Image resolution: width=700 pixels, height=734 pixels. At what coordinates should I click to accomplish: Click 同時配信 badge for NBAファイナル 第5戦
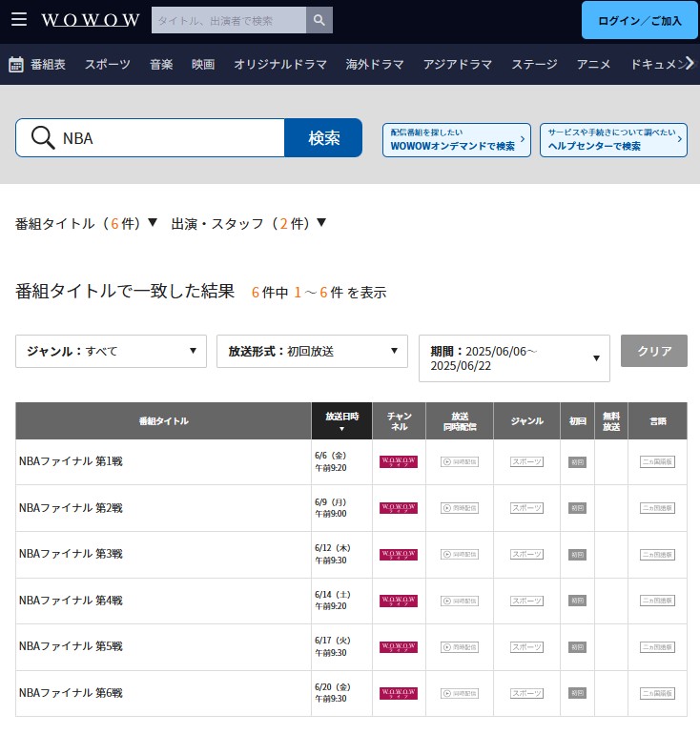[460, 647]
